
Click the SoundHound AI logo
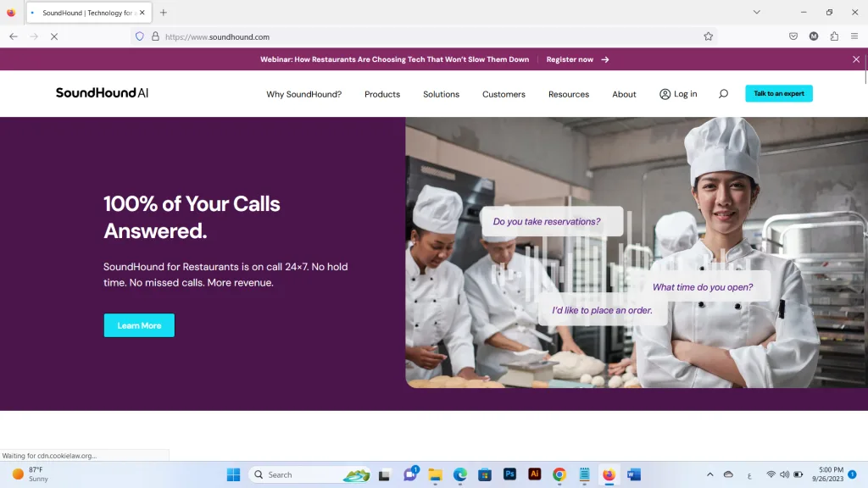(x=102, y=93)
